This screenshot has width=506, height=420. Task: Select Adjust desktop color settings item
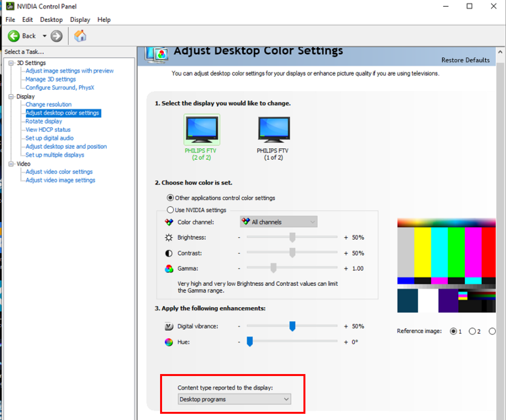pos(63,113)
